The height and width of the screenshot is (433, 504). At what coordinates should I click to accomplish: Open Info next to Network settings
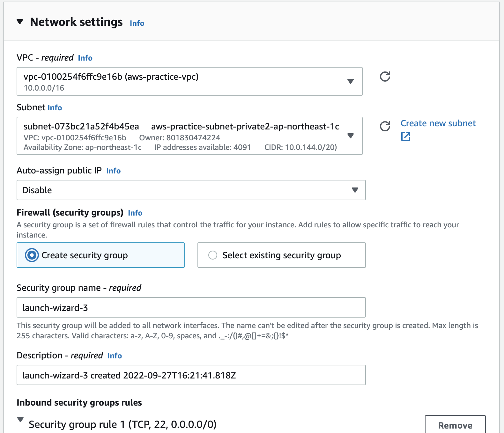(x=137, y=23)
